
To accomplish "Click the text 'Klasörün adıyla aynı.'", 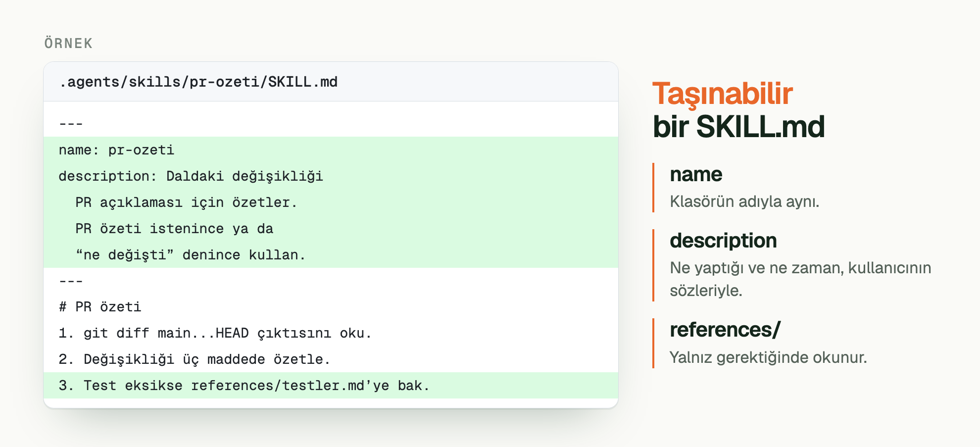I will pos(744,201).
